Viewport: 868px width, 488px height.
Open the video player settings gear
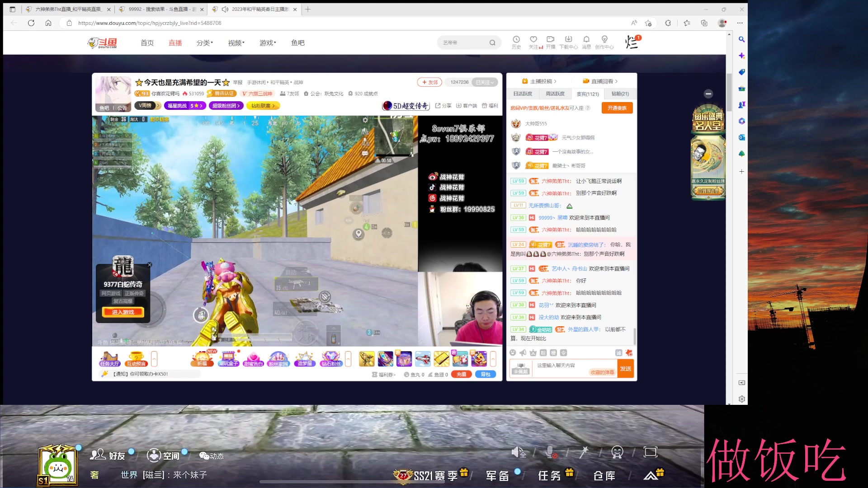tap(365, 120)
